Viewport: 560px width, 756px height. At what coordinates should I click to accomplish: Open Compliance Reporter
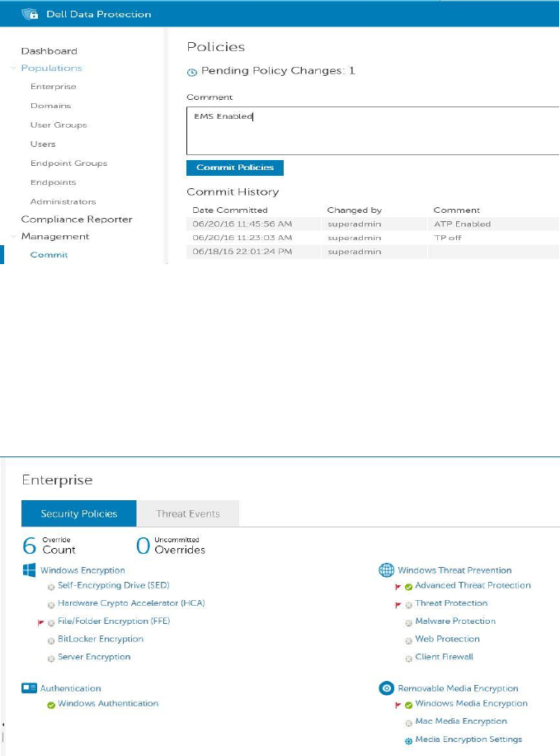[77, 220]
